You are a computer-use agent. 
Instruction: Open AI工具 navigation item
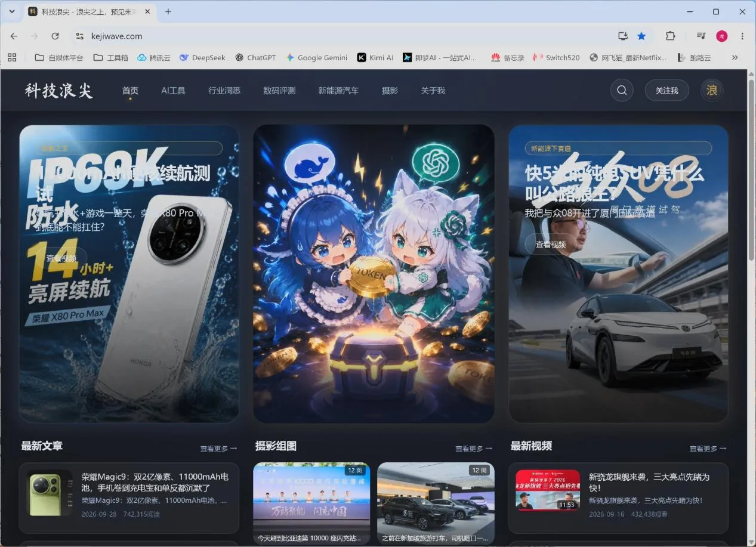(173, 91)
